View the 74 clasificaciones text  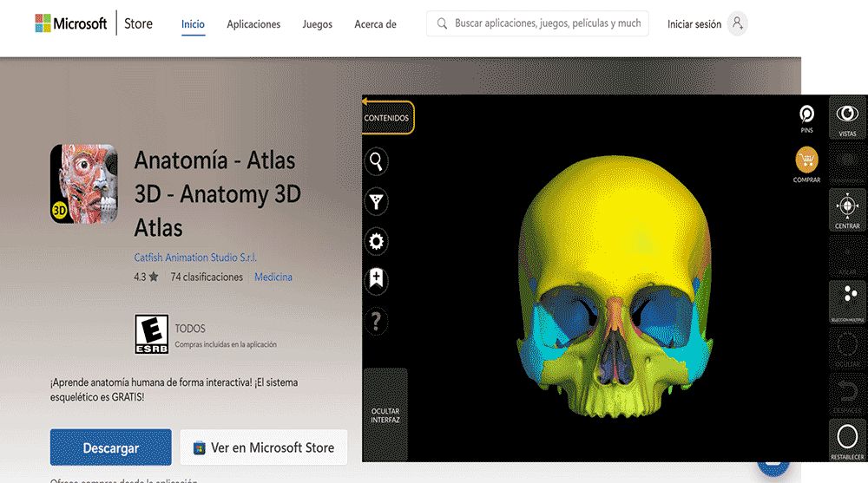coord(207,277)
